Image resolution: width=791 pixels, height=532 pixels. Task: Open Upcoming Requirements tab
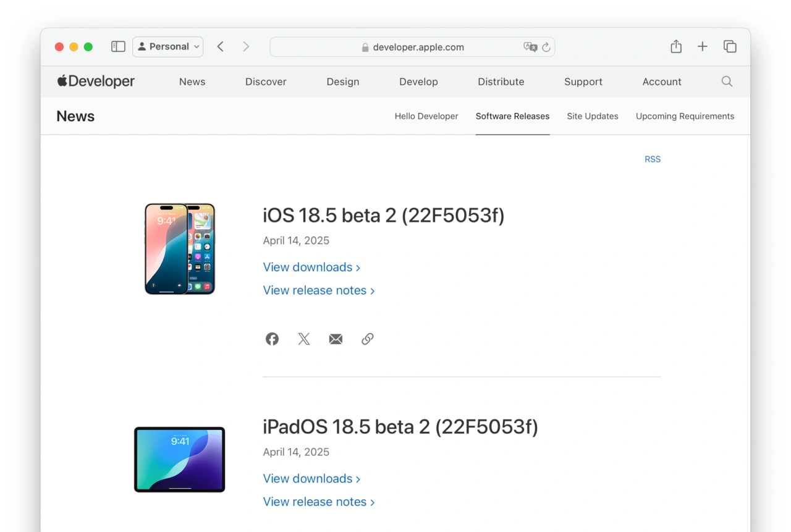pos(685,116)
